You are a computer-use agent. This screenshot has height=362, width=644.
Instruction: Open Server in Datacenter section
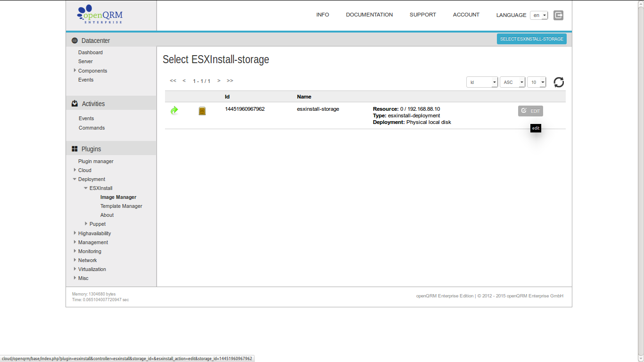pos(85,61)
